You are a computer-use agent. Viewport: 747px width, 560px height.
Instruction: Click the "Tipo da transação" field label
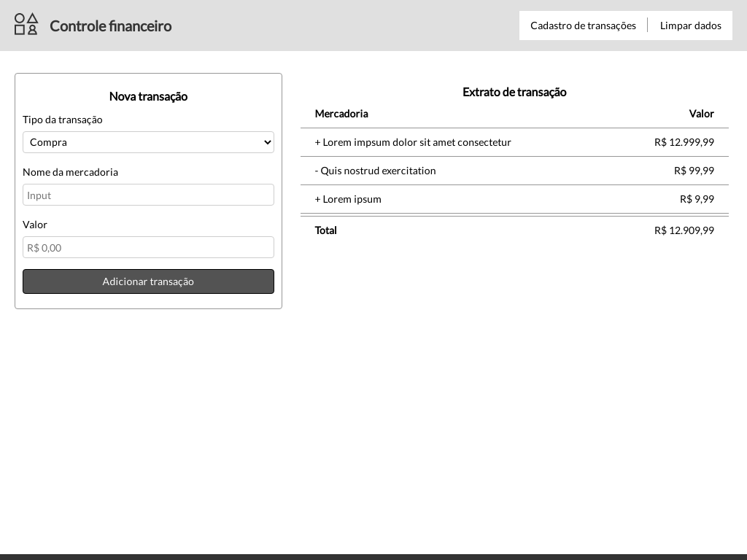point(63,120)
